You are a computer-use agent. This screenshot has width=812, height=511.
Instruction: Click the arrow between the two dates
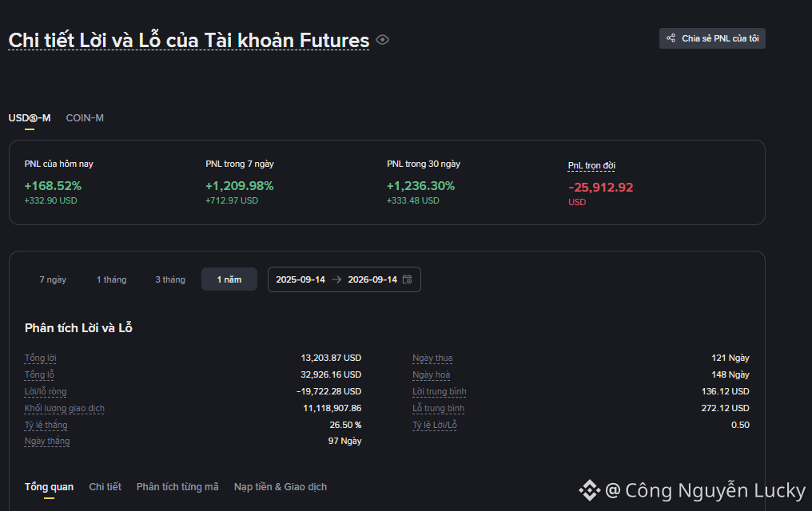336,279
